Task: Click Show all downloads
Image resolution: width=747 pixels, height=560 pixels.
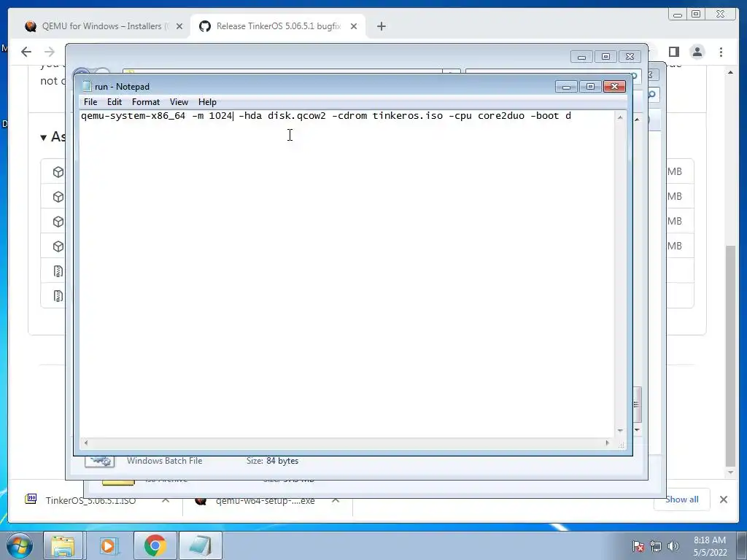Action: pos(682,499)
